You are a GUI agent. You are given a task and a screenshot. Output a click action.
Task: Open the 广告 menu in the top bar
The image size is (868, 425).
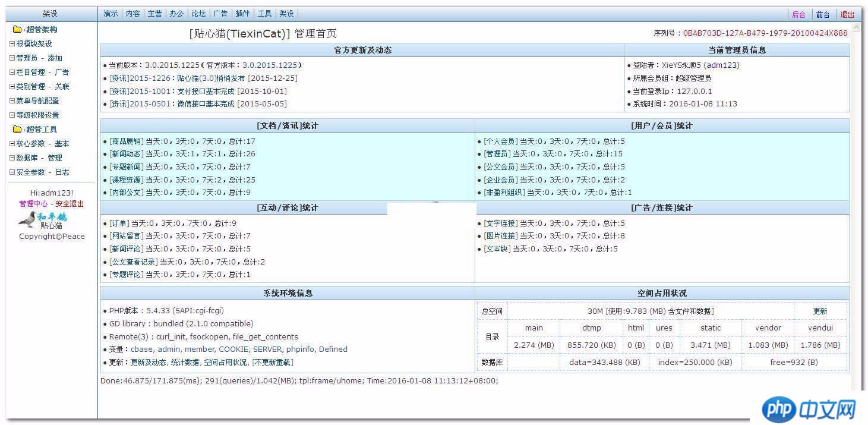pos(220,14)
